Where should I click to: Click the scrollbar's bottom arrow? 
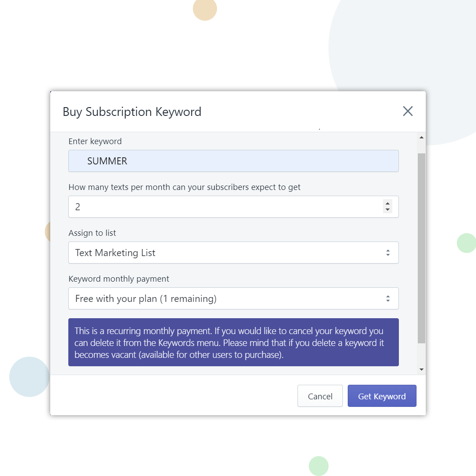[421, 369]
